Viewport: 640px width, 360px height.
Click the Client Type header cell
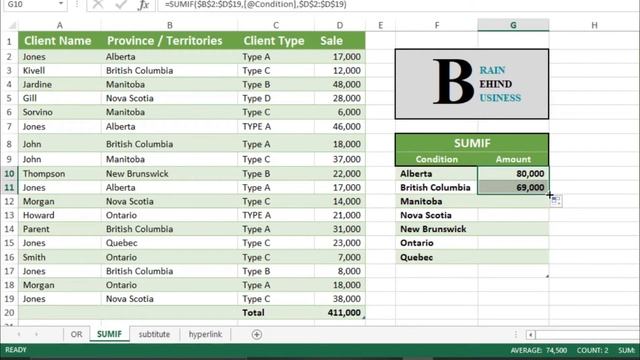coord(276,41)
